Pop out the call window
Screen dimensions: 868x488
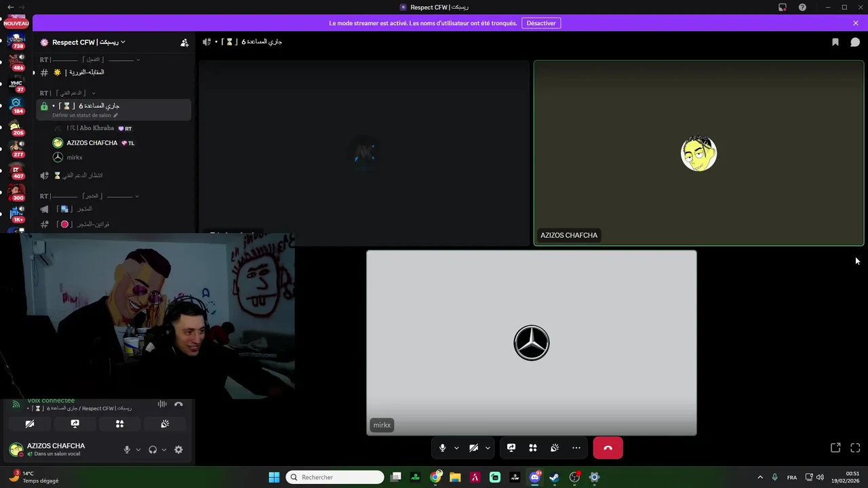pyautogui.click(x=835, y=448)
